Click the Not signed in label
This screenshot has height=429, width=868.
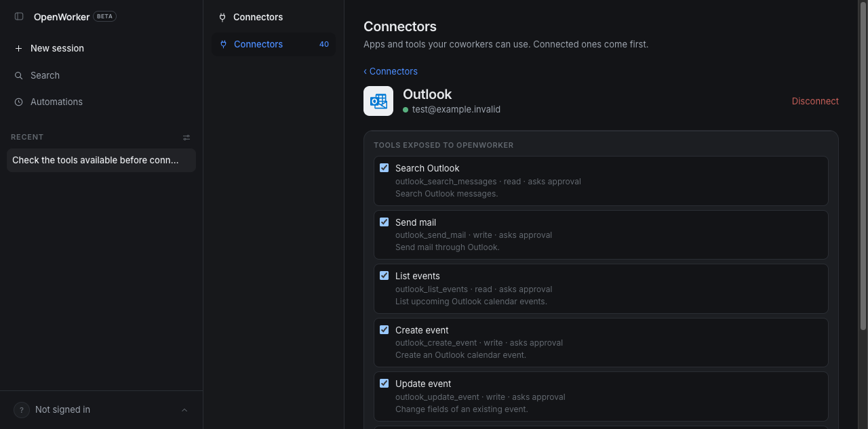(x=62, y=410)
